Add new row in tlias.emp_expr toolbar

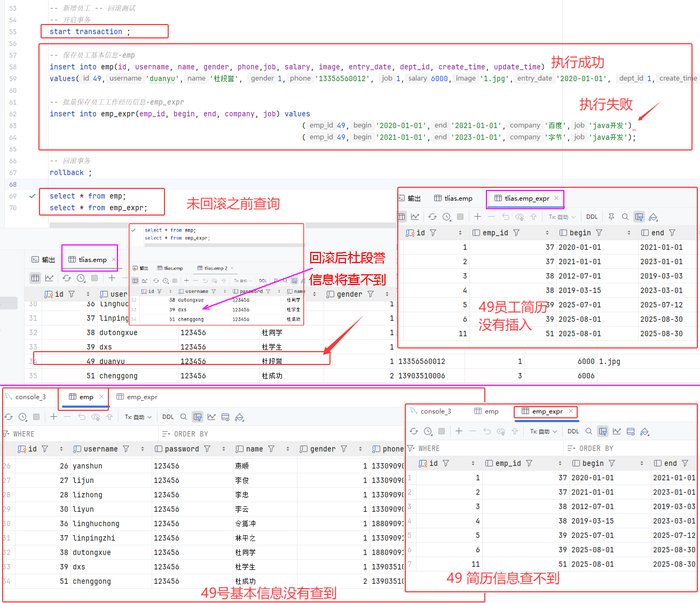coord(477,217)
